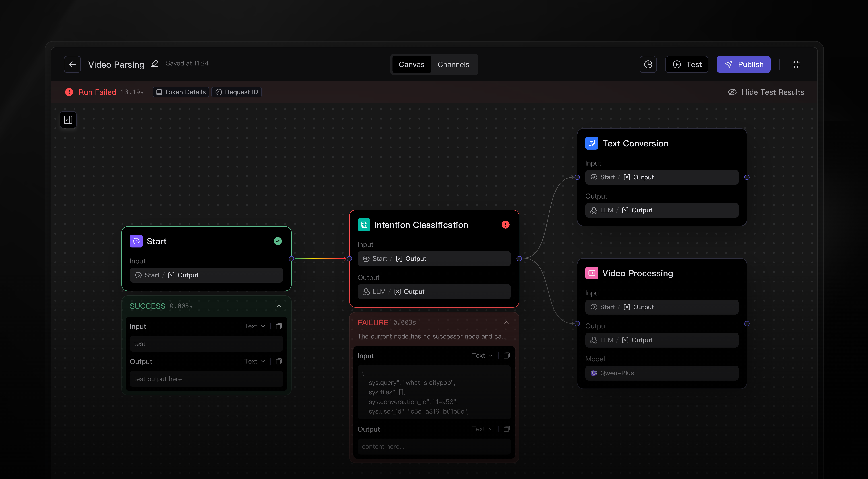The width and height of the screenshot is (868, 479).
Task: Click the Start node purple icon
Action: pos(136,241)
